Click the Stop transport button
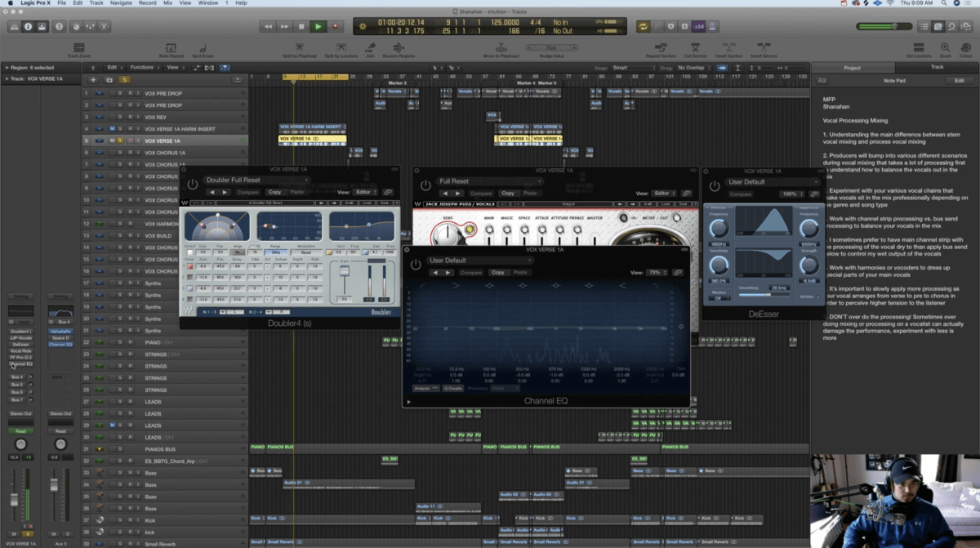This screenshot has width=980, height=548. 301,27
